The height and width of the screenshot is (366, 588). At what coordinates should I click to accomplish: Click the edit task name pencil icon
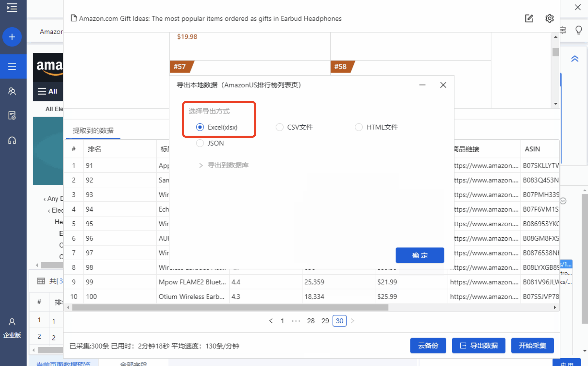529,18
